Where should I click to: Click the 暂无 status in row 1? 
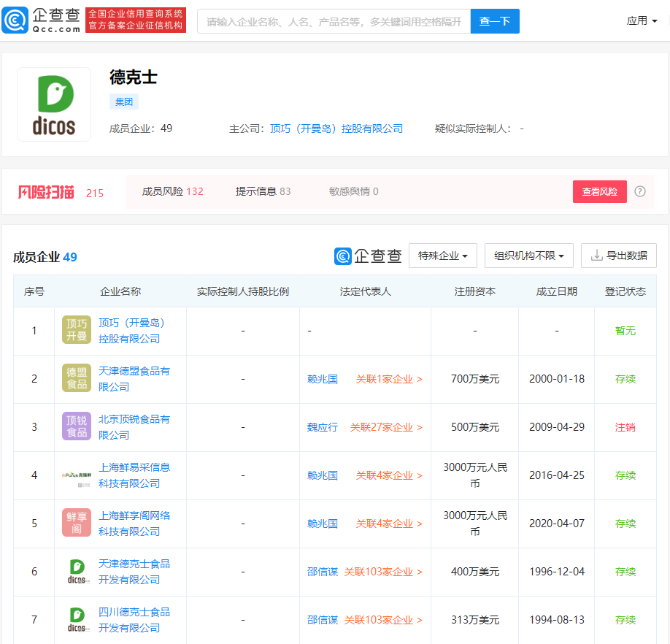[625, 331]
